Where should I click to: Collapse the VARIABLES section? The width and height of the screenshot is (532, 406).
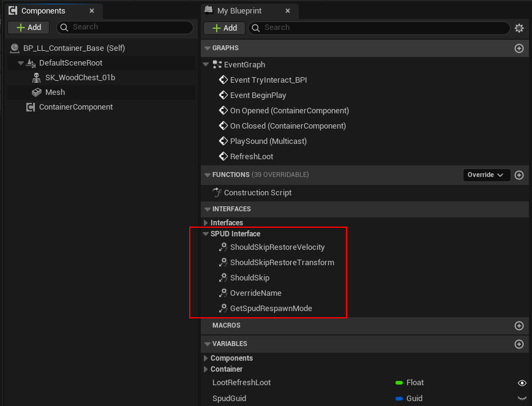[208, 344]
